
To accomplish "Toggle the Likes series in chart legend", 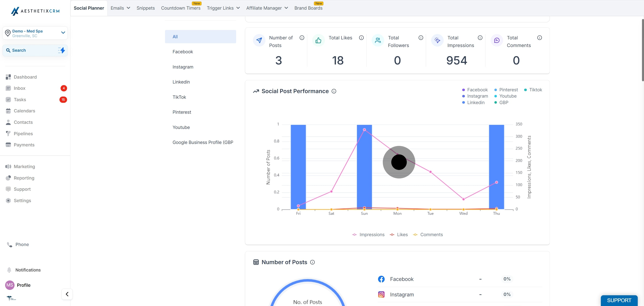I will coord(398,235).
